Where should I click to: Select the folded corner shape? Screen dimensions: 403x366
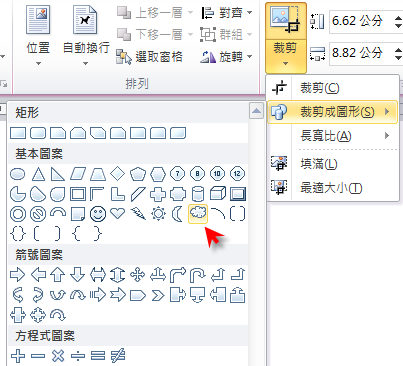click(x=78, y=214)
